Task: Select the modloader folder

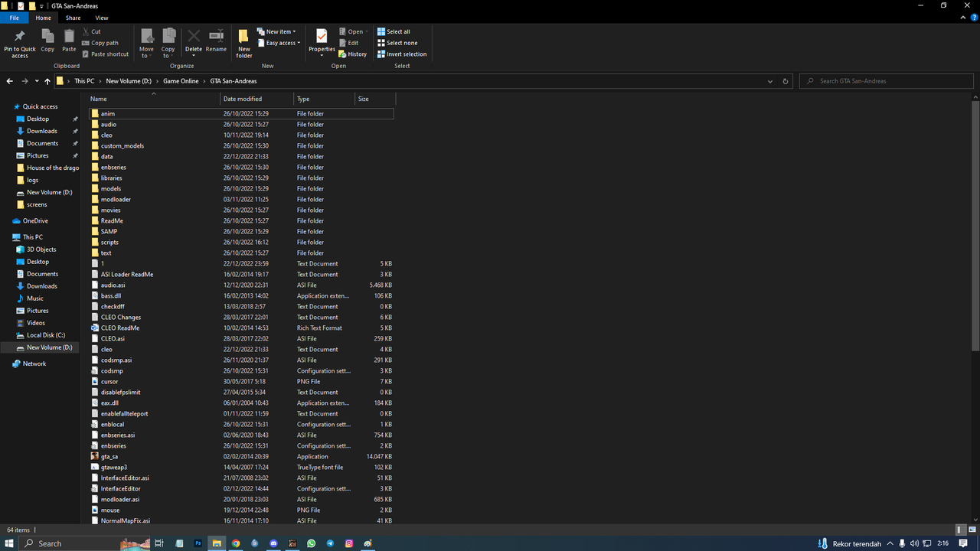Action: pyautogui.click(x=241, y=199)
